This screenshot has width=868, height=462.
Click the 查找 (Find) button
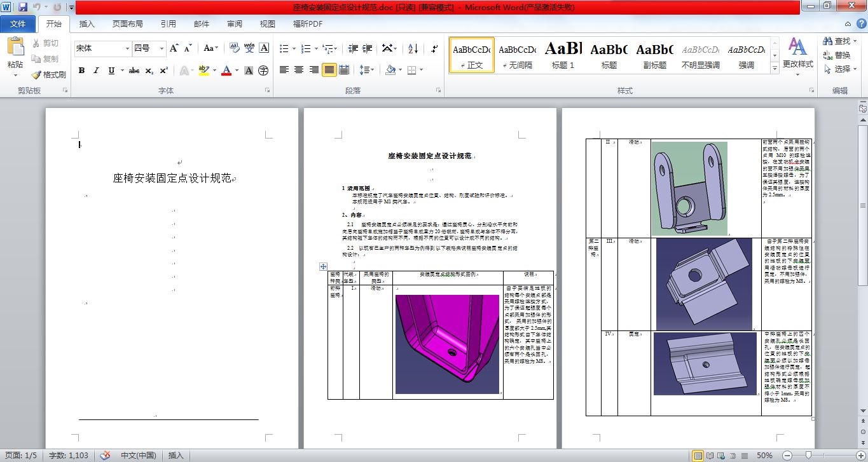tap(839, 41)
